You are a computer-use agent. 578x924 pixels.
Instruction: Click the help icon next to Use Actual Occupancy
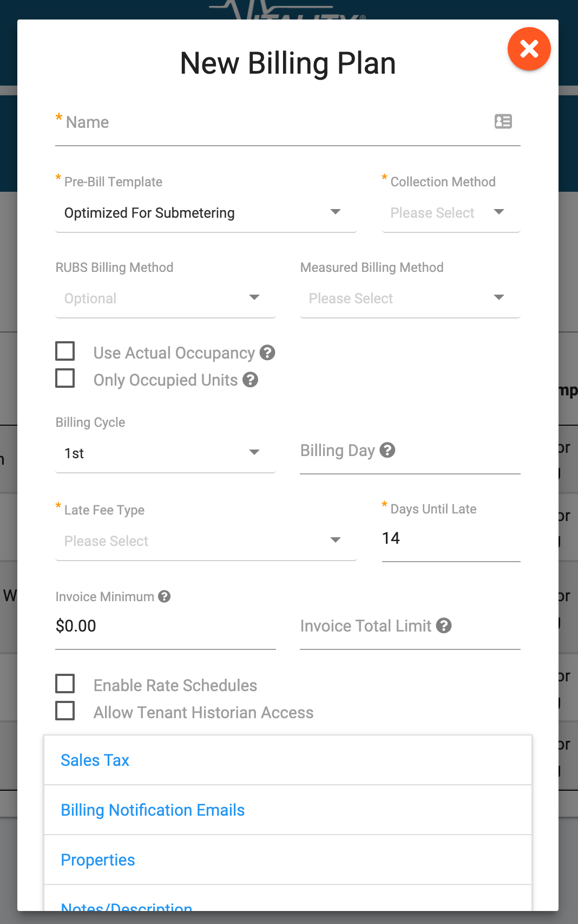coord(268,353)
